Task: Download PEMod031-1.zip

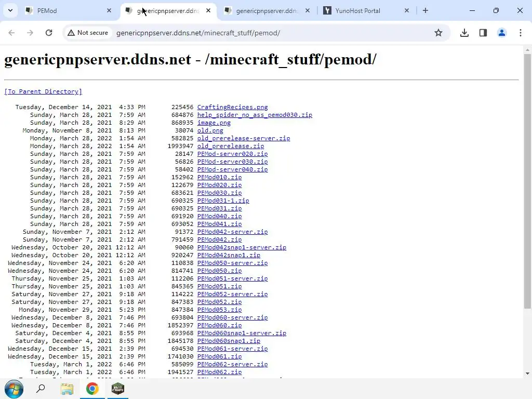Action: (223, 201)
